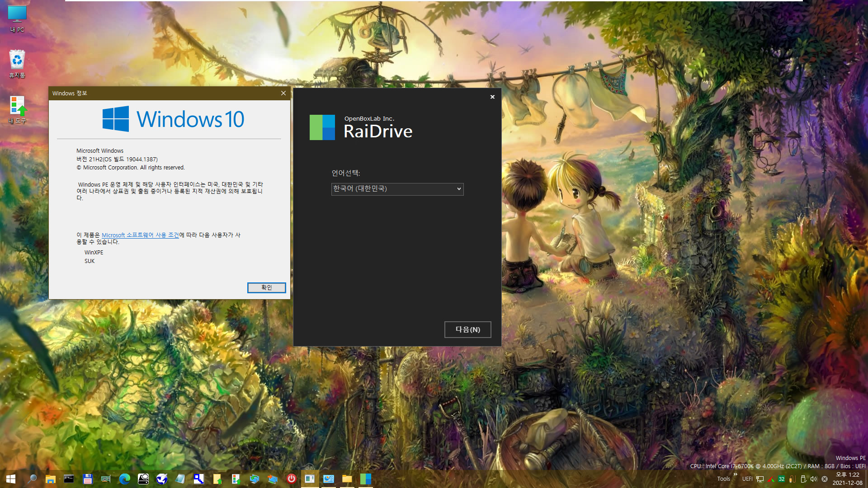Click the CPU and RAM info text

point(778,466)
